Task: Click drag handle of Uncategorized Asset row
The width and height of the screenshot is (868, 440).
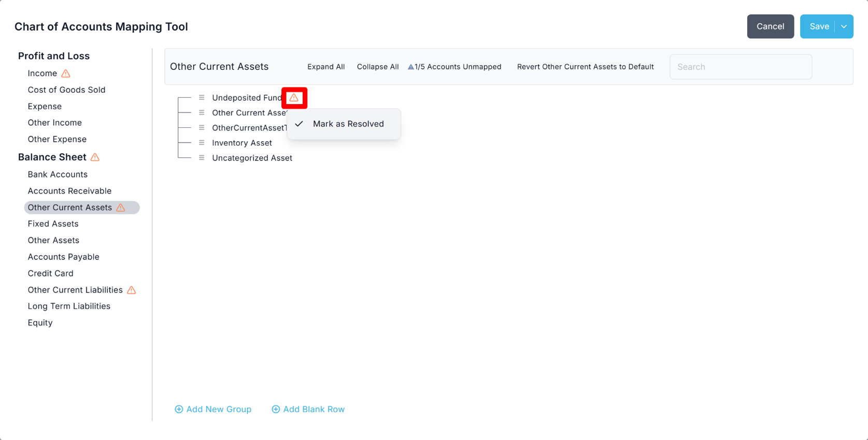Action: click(202, 157)
